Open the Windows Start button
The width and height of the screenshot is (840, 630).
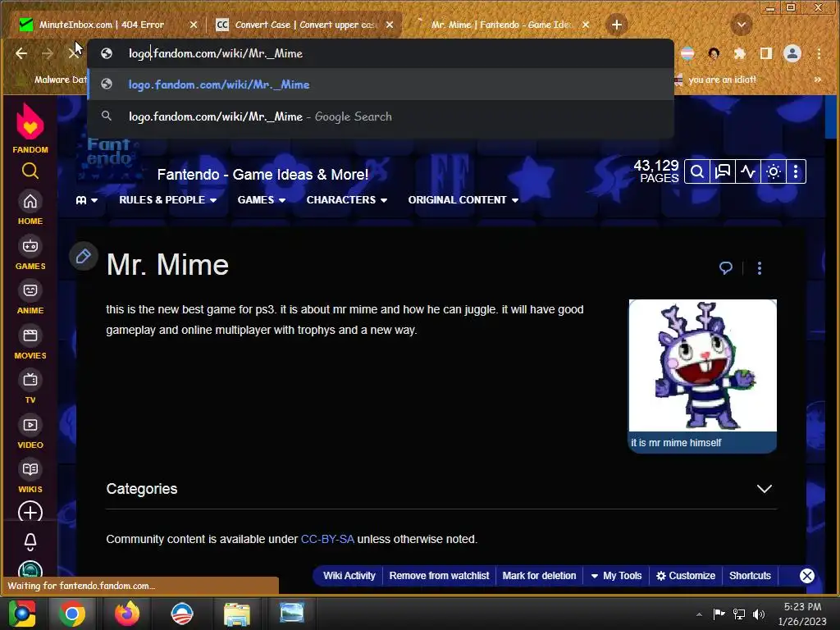[x=22, y=614]
